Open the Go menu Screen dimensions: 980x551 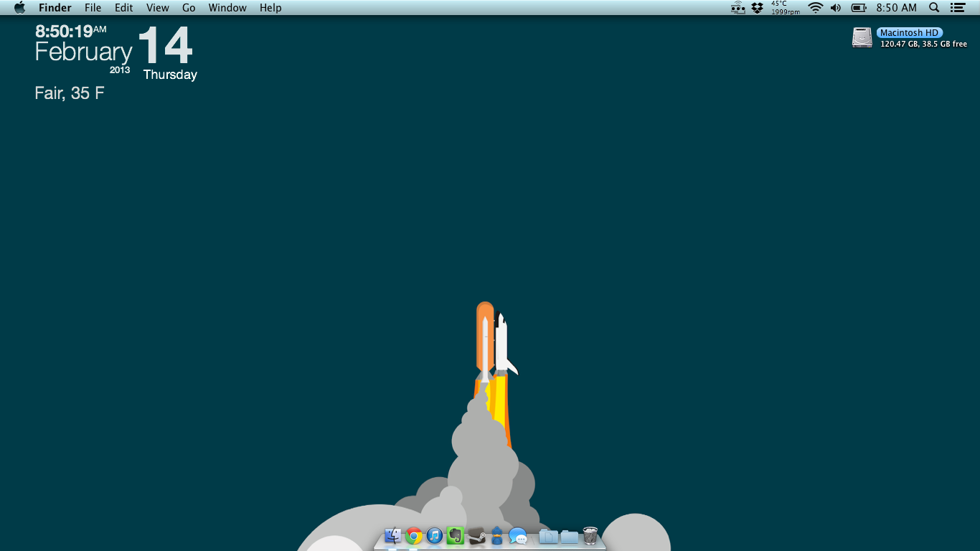(x=189, y=8)
